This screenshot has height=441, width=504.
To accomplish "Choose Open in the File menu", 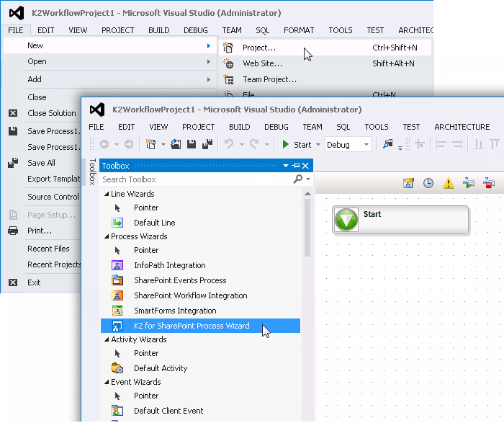I will click(x=109, y=61).
